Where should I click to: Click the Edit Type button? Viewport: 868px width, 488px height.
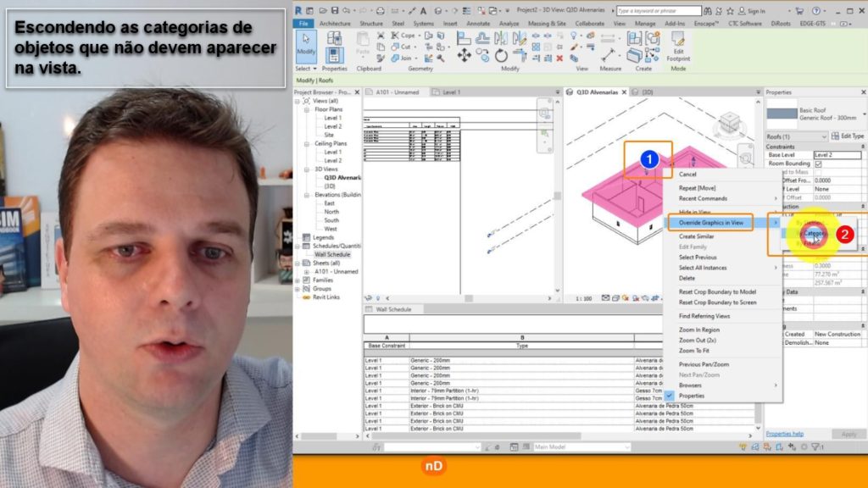pos(847,136)
